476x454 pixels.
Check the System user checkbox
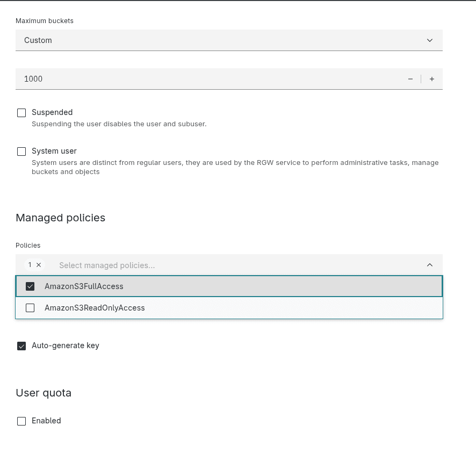click(21, 151)
